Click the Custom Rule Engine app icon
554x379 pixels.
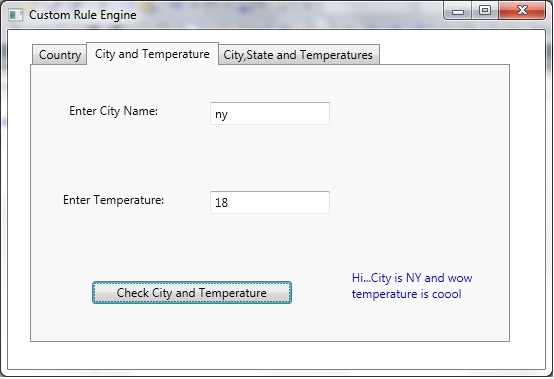[16, 15]
